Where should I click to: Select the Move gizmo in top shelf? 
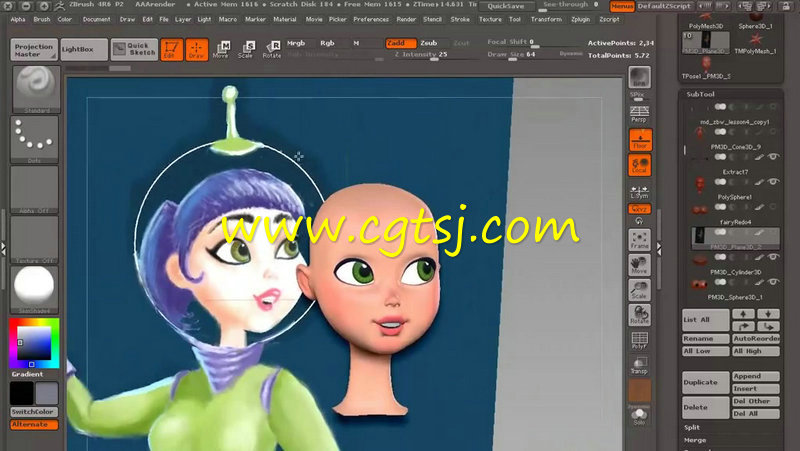pos(221,49)
